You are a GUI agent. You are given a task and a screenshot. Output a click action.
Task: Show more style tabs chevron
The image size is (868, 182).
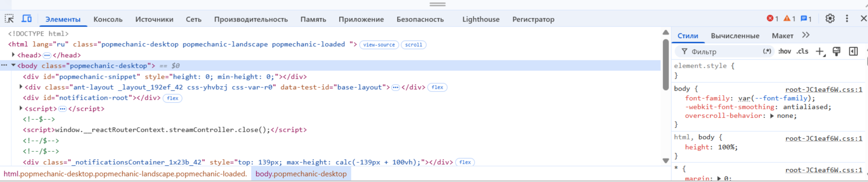[806, 35]
